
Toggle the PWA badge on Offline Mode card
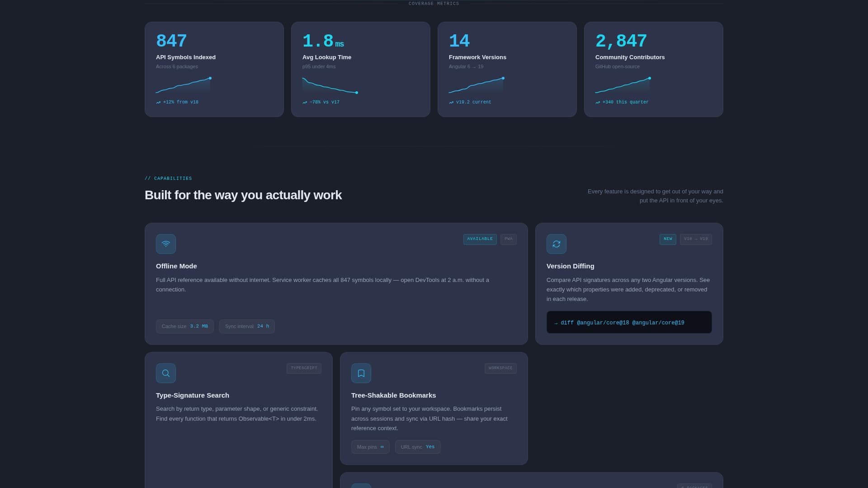tap(508, 239)
